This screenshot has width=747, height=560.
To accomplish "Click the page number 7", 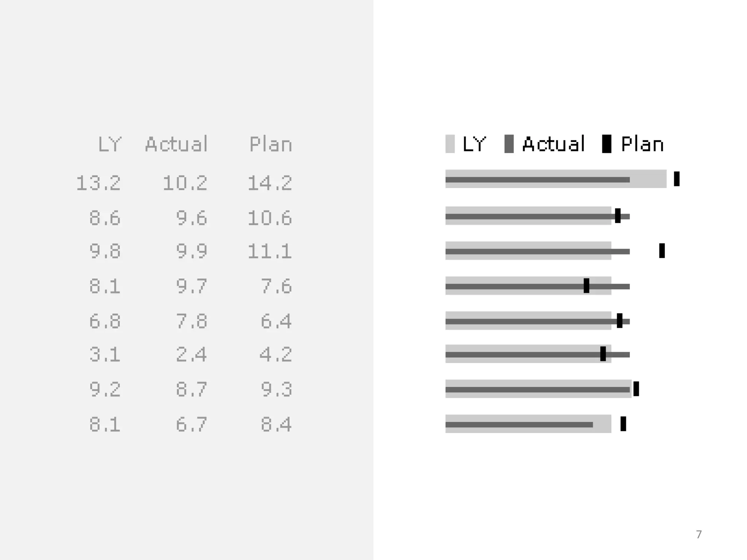I will 698,534.
